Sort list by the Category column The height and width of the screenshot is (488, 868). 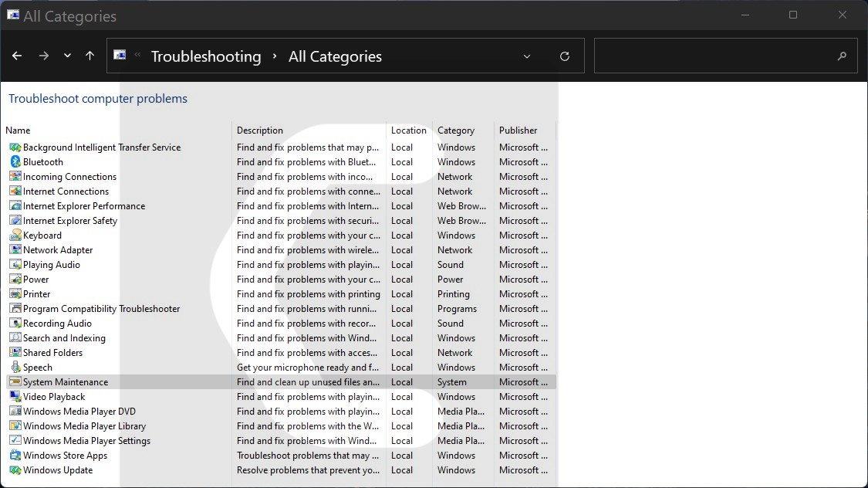(455, 130)
